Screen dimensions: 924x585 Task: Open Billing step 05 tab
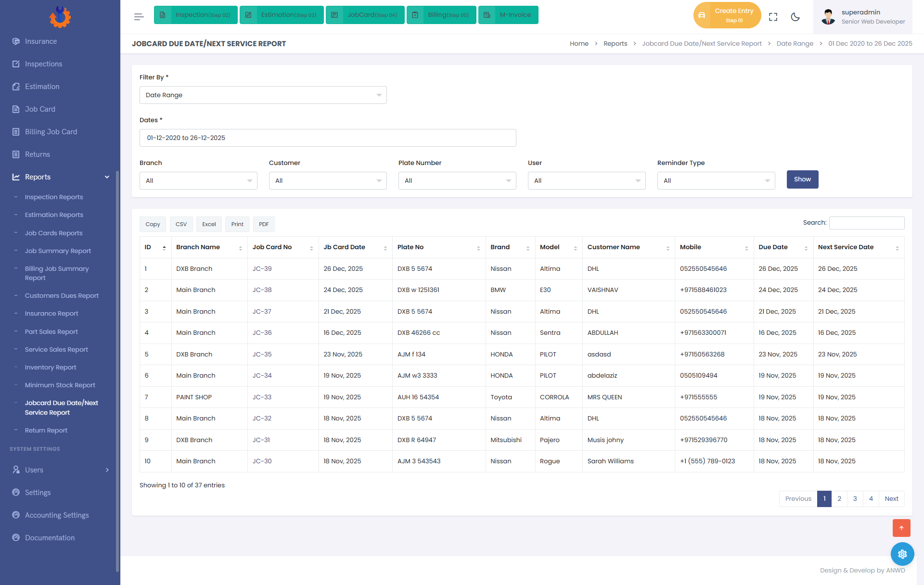(441, 15)
